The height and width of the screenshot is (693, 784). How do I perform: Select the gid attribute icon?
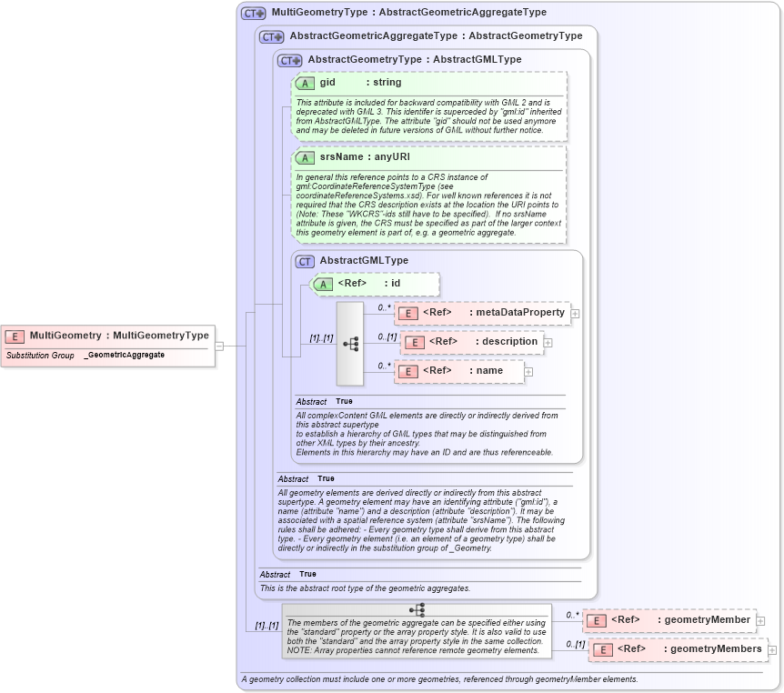(x=304, y=82)
